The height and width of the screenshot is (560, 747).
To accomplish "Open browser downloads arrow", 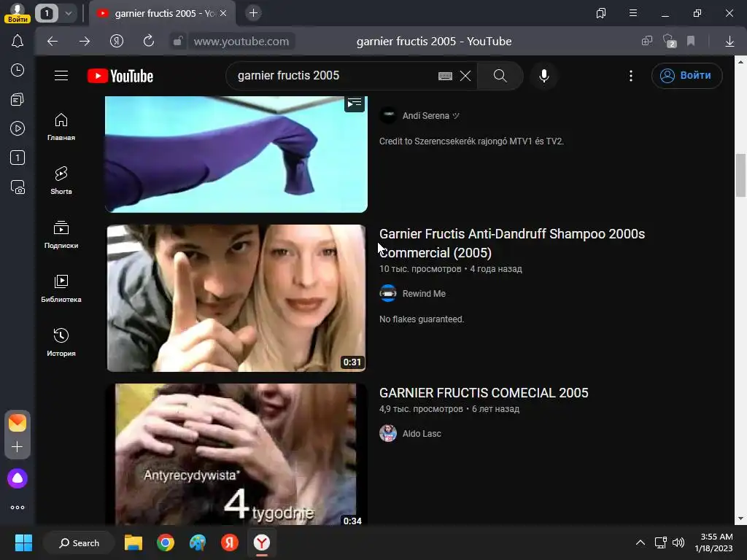I will tap(729, 42).
